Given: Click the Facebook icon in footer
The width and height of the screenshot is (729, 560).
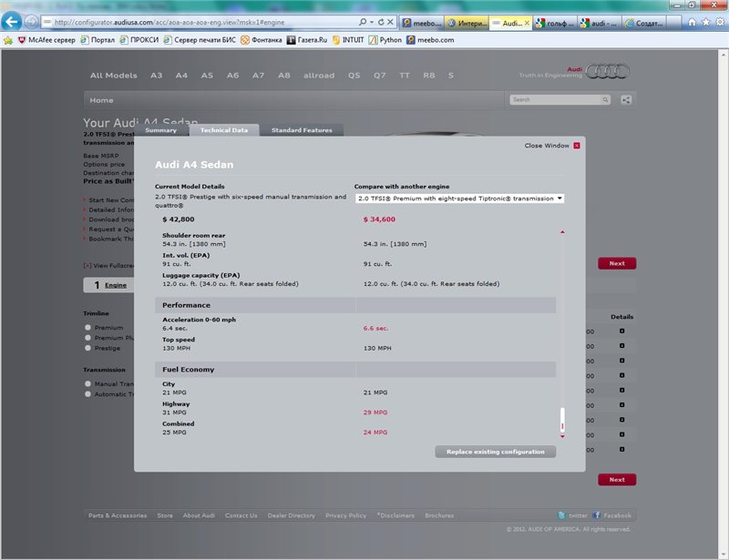Looking at the screenshot, I should pyautogui.click(x=597, y=514).
